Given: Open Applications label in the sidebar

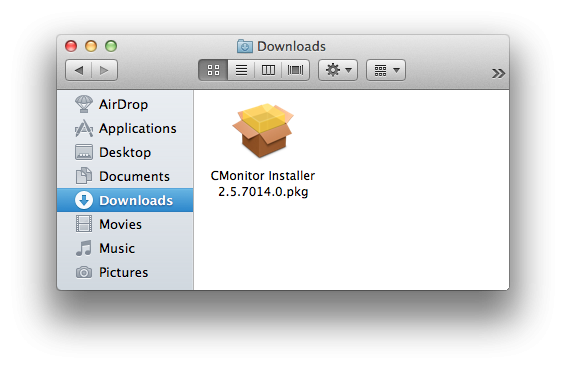Looking at the screenshot, I should (x=138, y=129).
